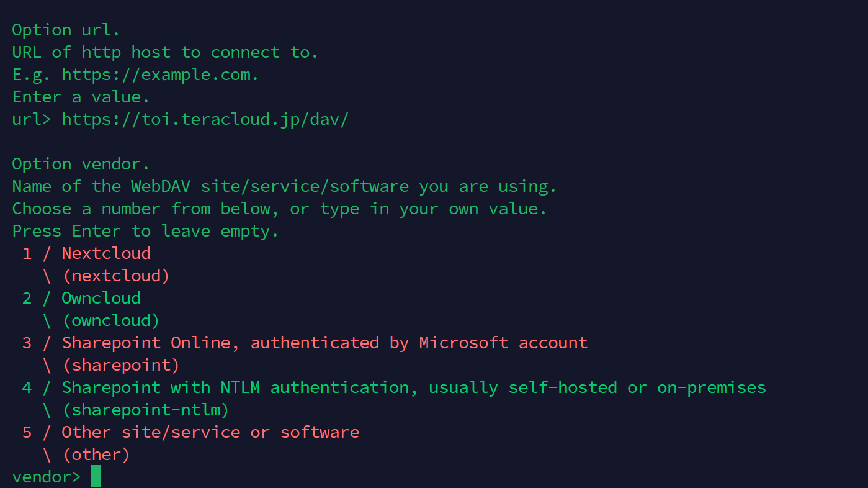Screen dimensions: 868x488
Task: Click the "Name of the WebDAV site" description line
Action: 284,186
